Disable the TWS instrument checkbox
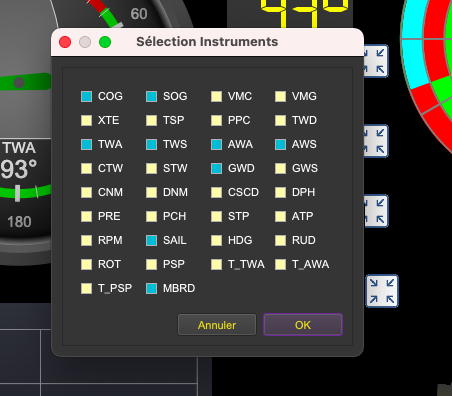452x396 pixels. tap(152, 144)
